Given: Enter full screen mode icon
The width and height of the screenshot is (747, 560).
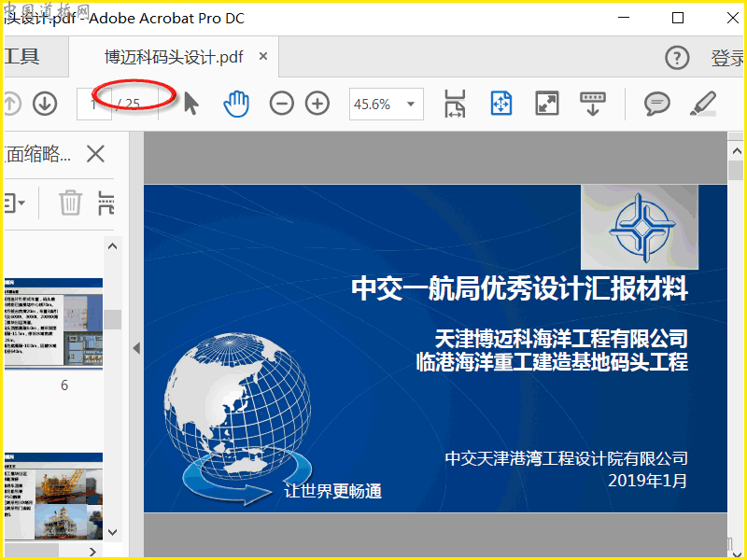Looking at the screenshot, I should click(x=547, y=104).
